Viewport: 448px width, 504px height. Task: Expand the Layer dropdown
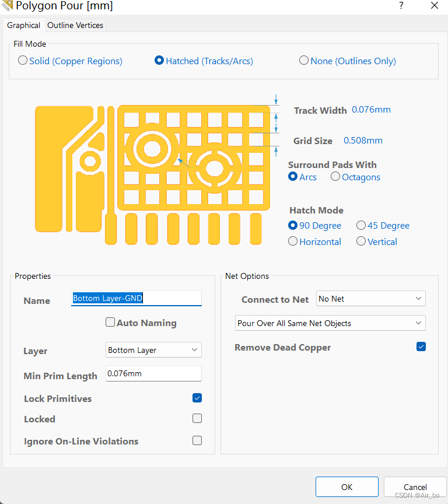154,350
